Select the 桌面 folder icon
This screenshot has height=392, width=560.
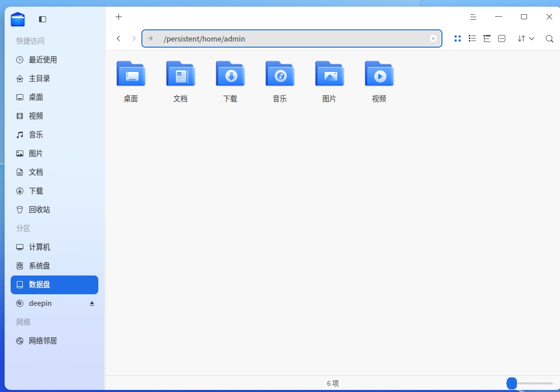131,73
